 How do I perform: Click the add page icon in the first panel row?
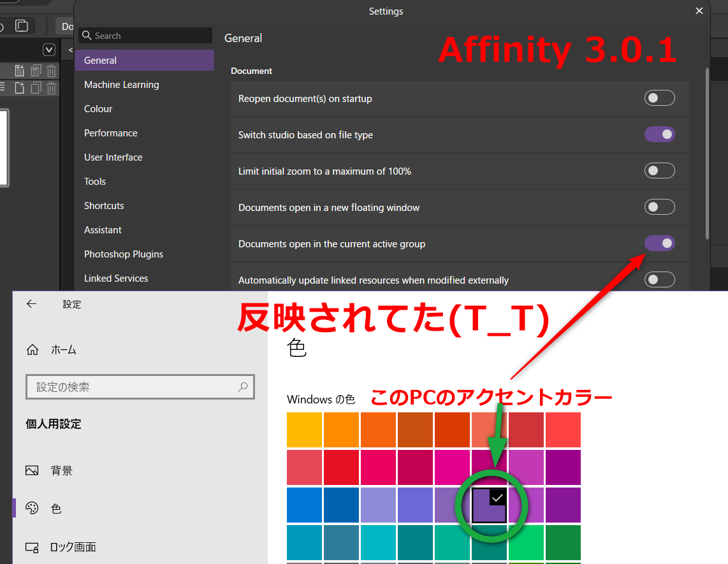pyautogui.click(x=20, y=71)
